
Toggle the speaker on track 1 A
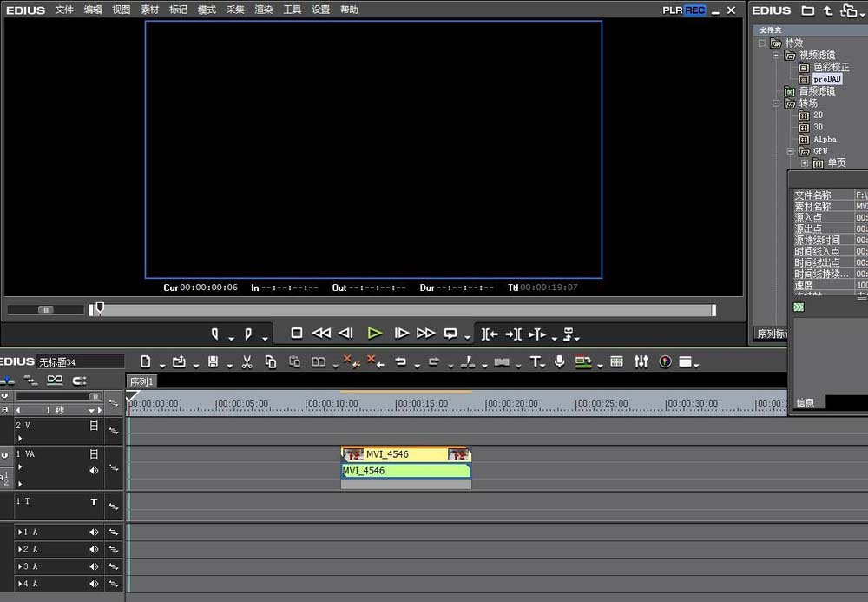[x=94, y=532]
